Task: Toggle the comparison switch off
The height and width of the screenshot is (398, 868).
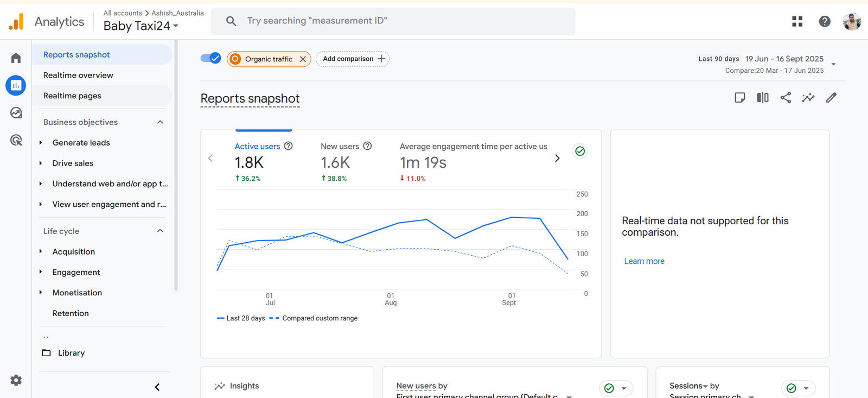Action: tap(210, 58)
